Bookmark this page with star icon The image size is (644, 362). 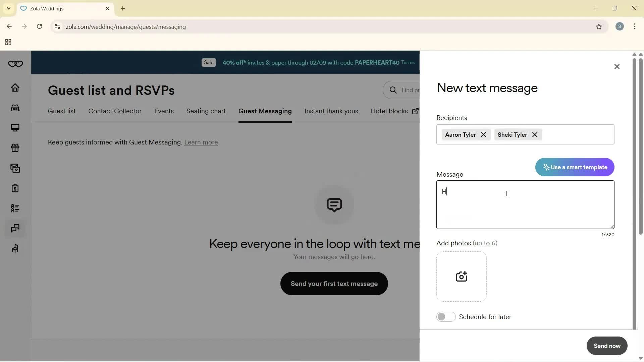click(x=599, y=26)
